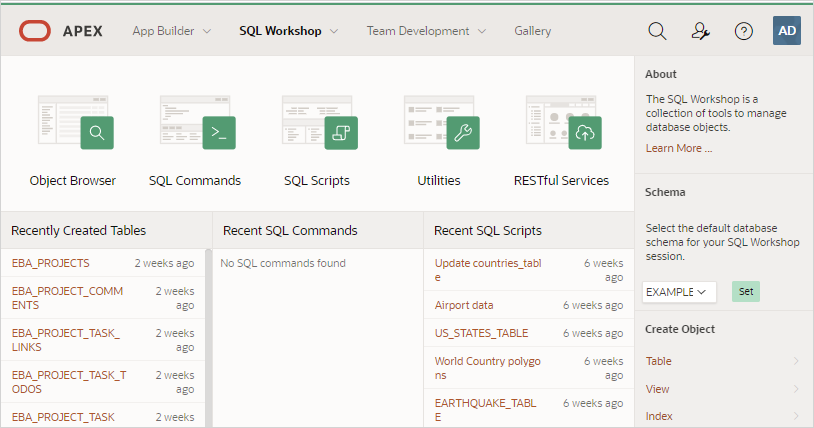Go to SQL Workshop tab

click(x=280, y=31)
